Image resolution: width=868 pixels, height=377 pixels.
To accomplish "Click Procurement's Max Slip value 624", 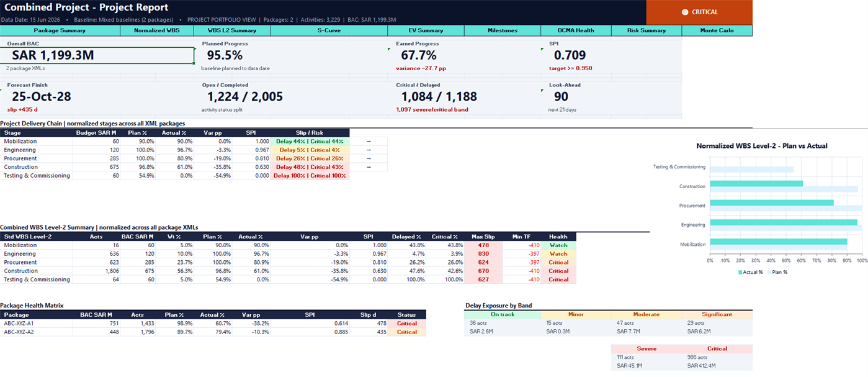I will [x=482, y=262].
